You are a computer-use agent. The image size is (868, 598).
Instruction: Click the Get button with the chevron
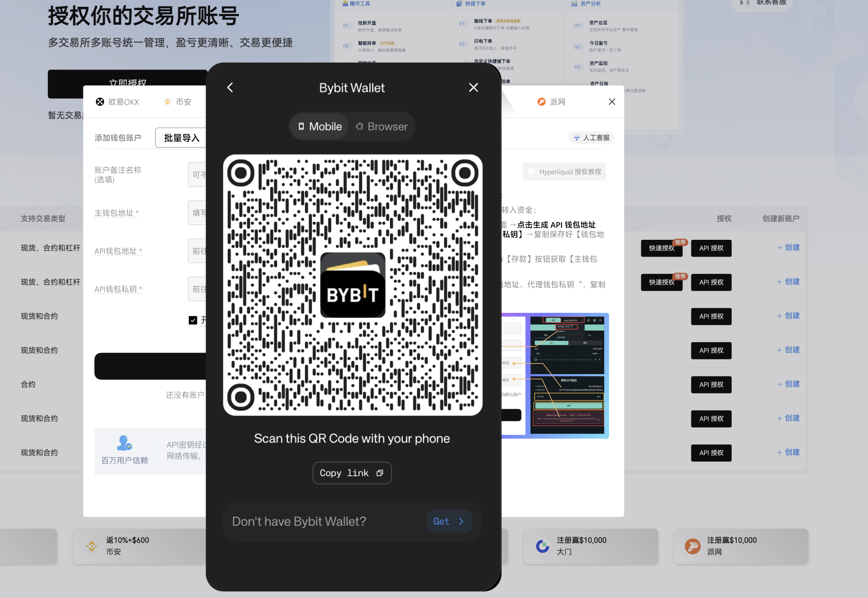pyautogui.click(x=449, y=522)
